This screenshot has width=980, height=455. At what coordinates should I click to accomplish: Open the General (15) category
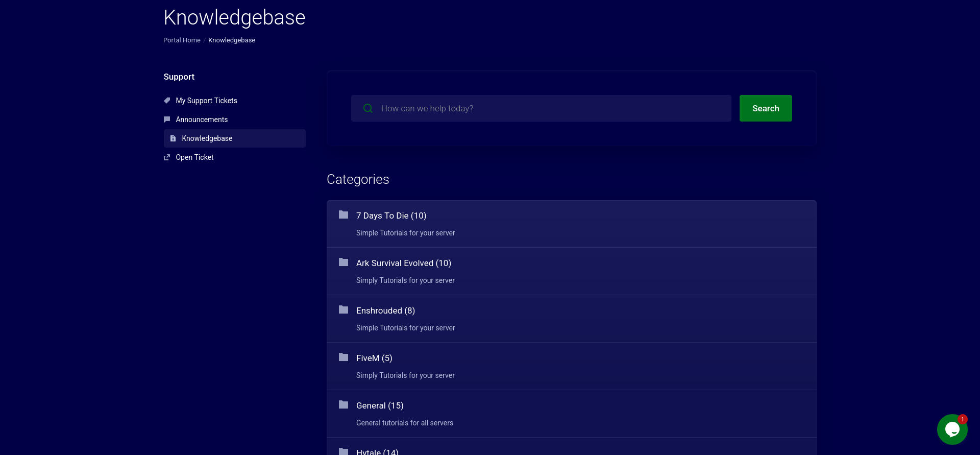click(x=380, y=405)
